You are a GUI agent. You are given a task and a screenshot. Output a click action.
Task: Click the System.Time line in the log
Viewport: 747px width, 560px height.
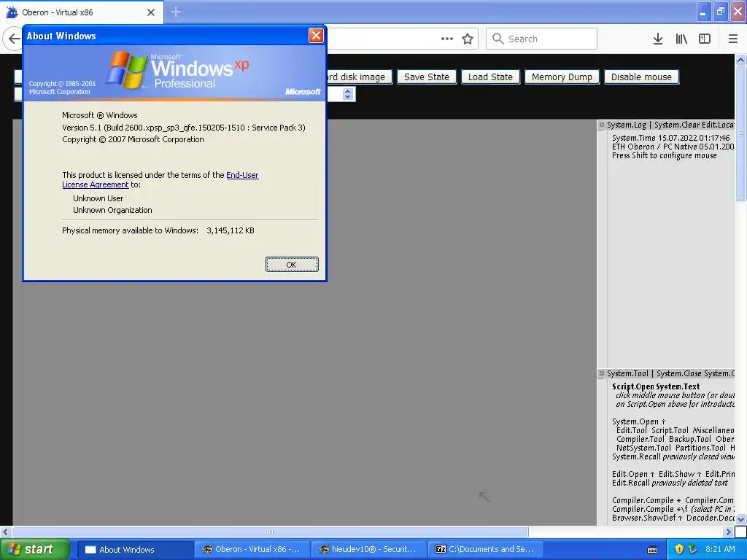[671, 138]
